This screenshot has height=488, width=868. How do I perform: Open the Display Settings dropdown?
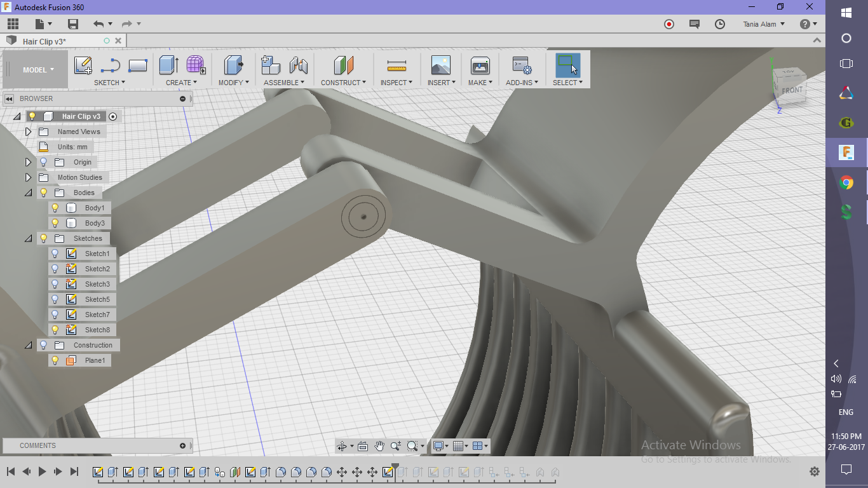[440, 446]
